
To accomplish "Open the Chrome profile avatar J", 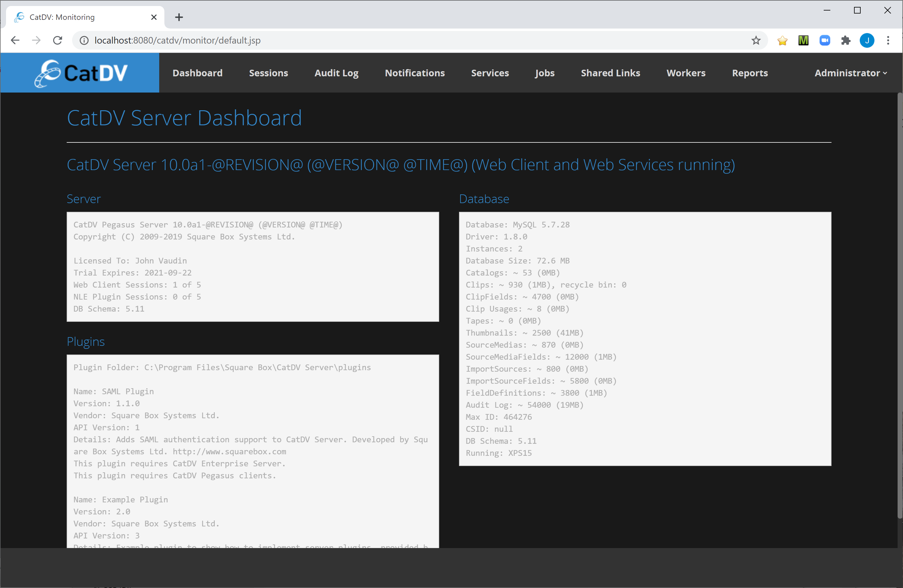I will [x=867, y=40].
